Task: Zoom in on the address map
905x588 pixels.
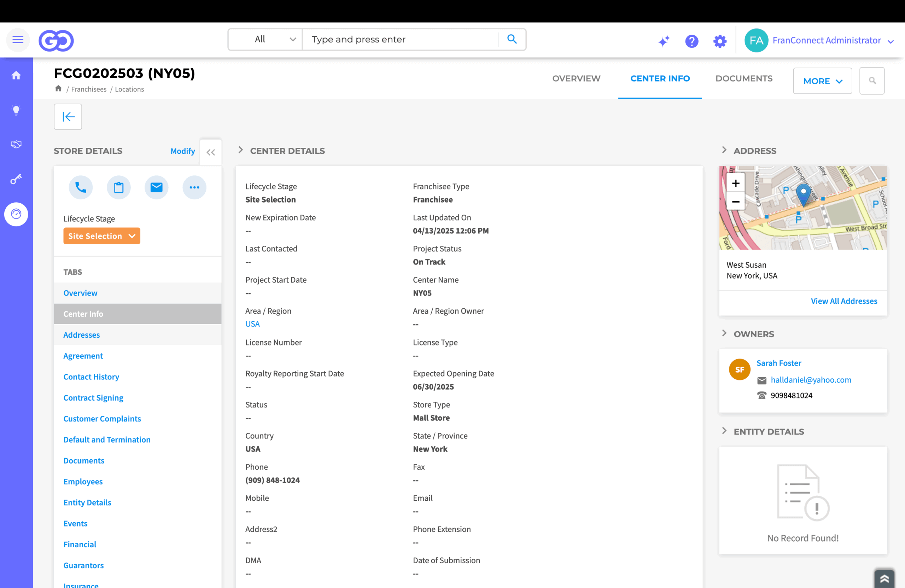Action: (x=735, y=183)
